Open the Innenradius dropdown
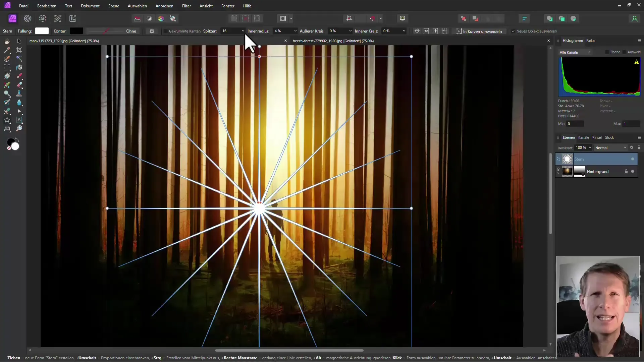Image resolution: width=644 pixels, height=362 pixels. (295, 31)
